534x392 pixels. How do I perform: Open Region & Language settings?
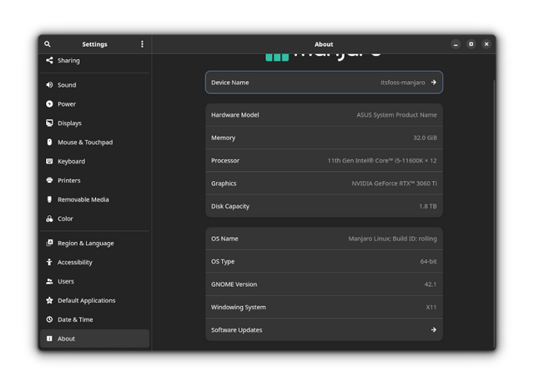click(94, 243)
